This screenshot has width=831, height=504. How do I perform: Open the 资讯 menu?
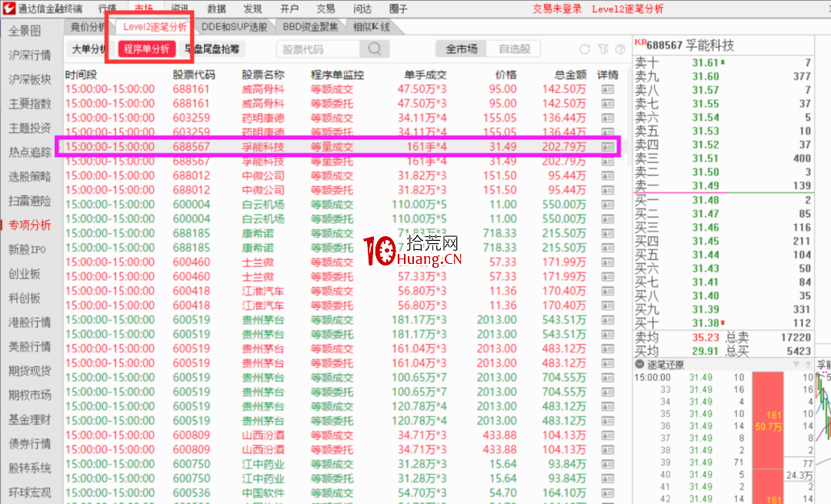click(180, 8)
